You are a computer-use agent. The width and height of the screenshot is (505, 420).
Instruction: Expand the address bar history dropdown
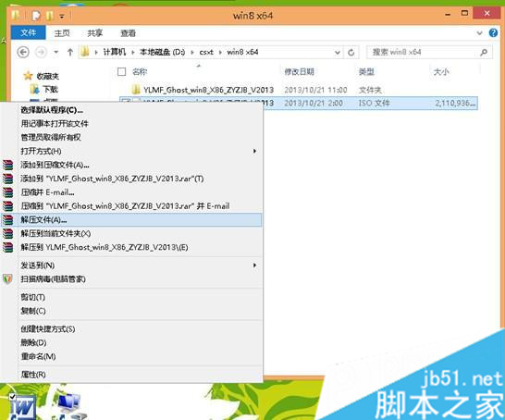338,52
